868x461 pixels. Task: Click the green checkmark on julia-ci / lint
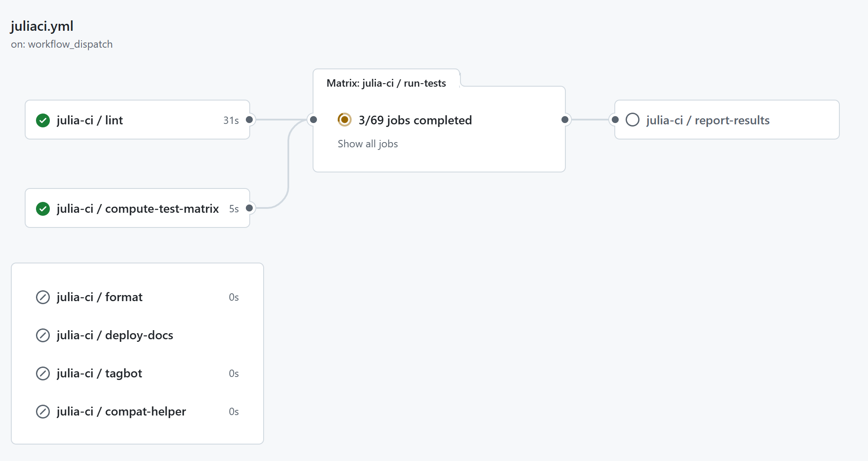click(43, 120)
